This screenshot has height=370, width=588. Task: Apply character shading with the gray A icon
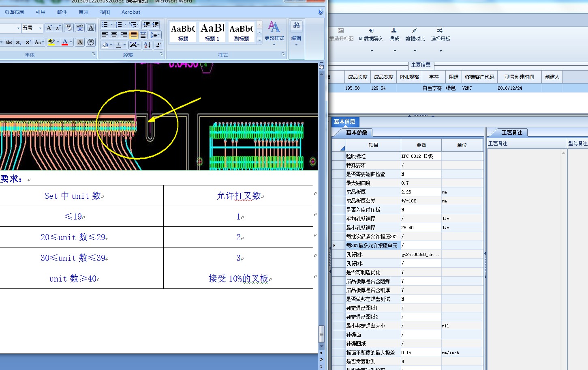pos(80,42)
